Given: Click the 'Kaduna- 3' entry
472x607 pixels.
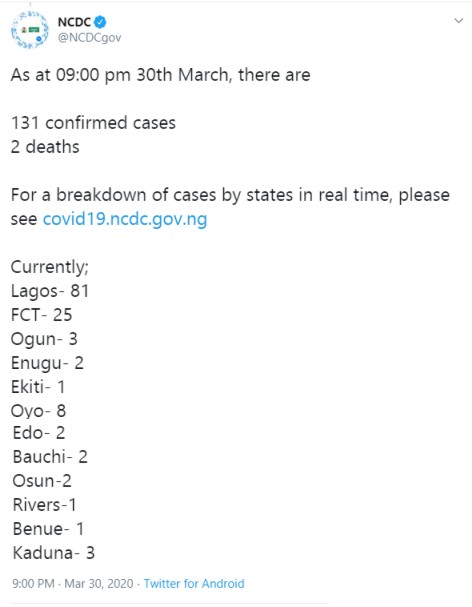Looking at the screenshot, I should 54,553.
